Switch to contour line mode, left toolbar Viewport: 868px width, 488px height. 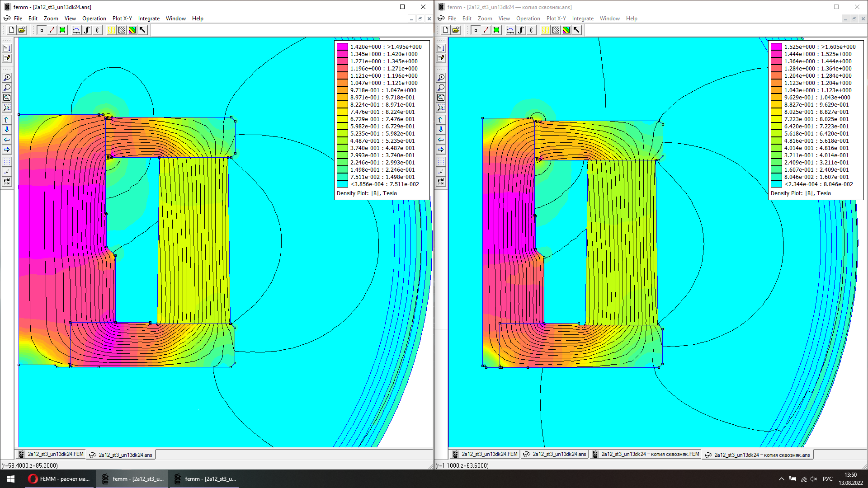click(x=52, y=30)
